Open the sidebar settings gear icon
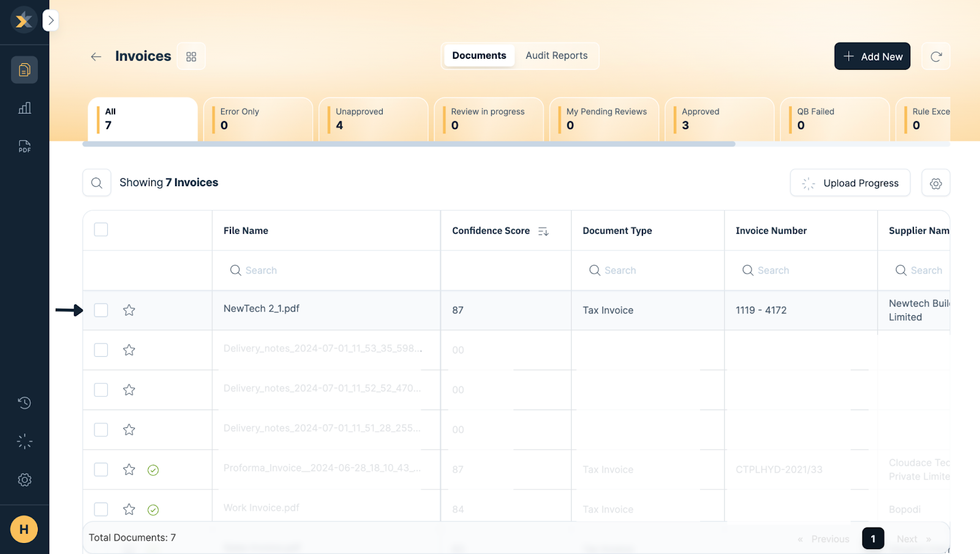Image resolution: width=980 pixels, height=554 pixels. pyautogui.click(x=24, y=480)
